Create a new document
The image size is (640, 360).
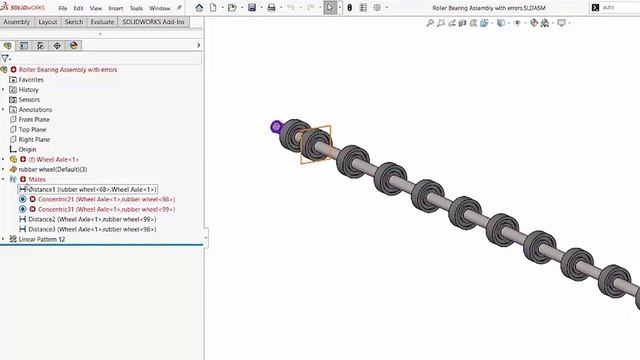point(213,8)
